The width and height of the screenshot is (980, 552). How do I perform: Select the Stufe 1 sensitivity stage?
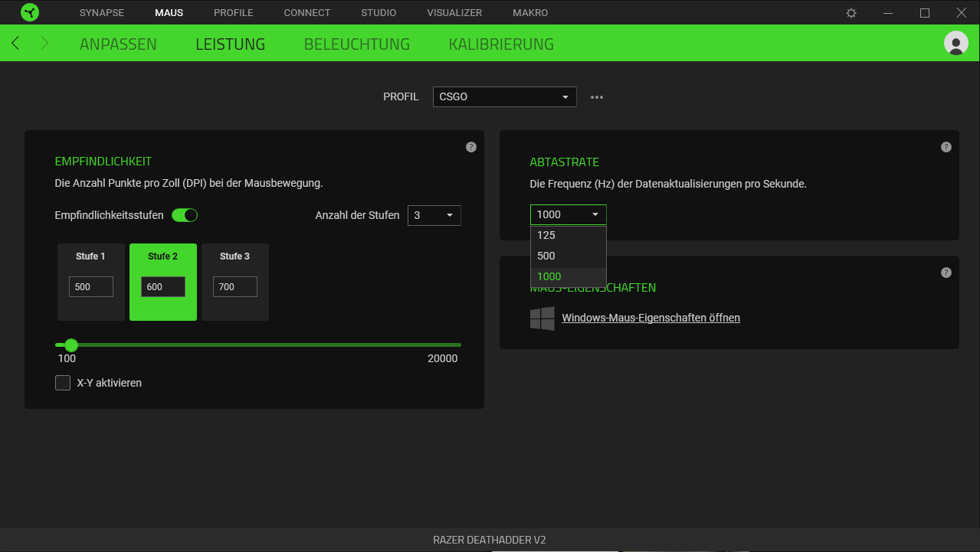[91, 283]
